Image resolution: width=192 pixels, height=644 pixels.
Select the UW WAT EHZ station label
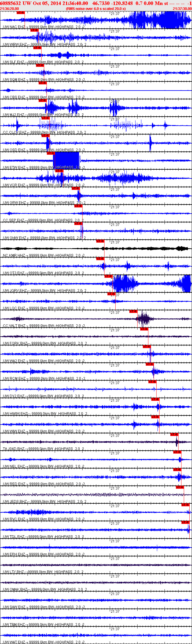tap(14, 642)
